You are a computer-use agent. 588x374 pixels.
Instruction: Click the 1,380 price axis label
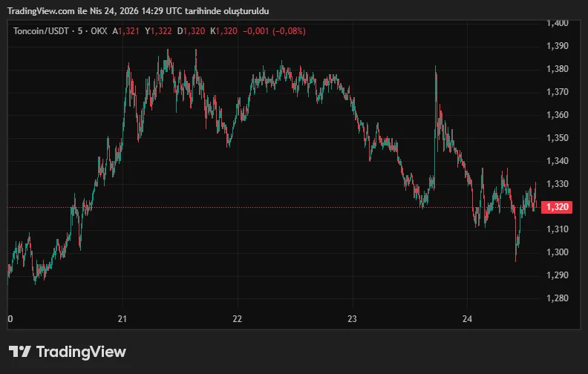(557, 69)
